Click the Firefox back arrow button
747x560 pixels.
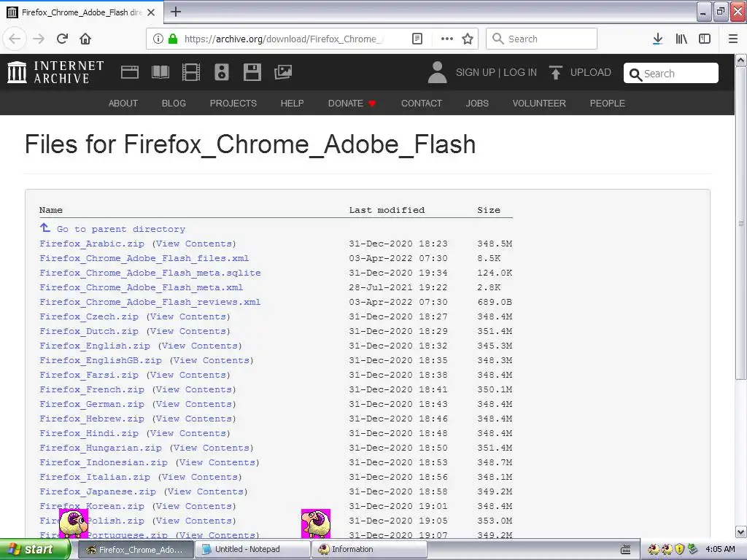click(x=15, y=39)
